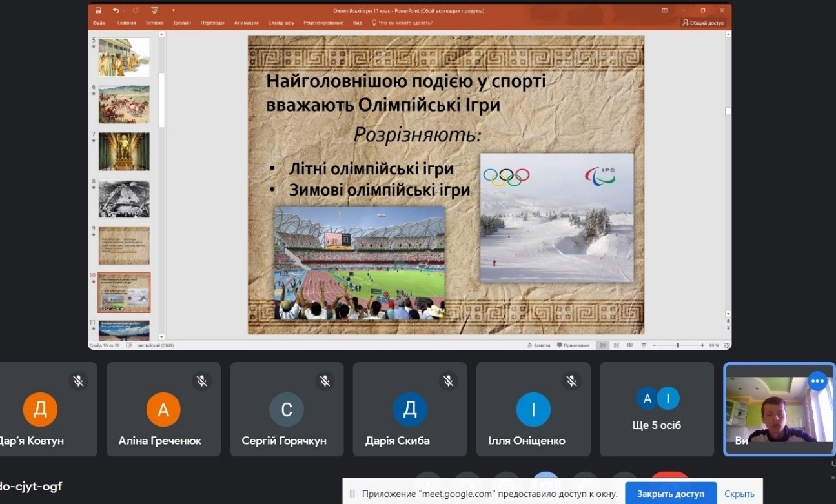Image resolution: width=836 pixels, height=504 pixels.
Task: Click the 'Скрыть' link
Action: 739,494
